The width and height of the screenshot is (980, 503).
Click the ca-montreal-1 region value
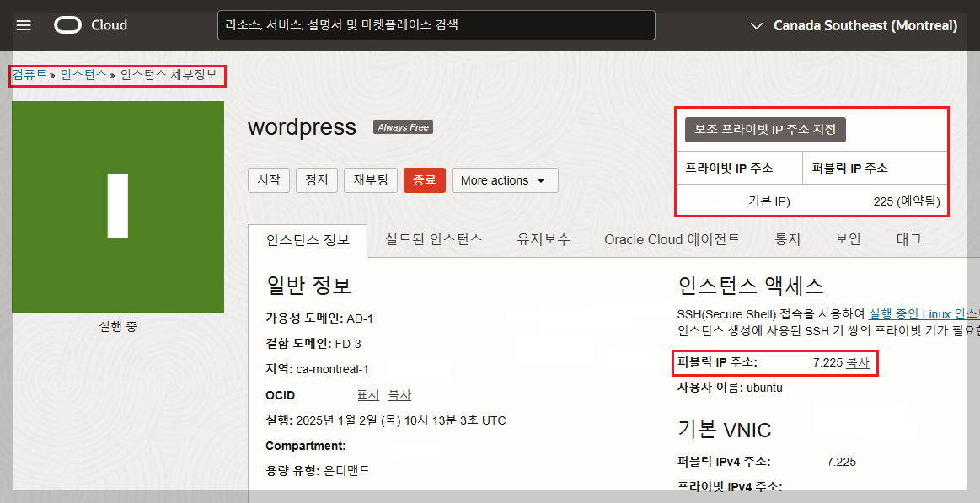(333, 369)
